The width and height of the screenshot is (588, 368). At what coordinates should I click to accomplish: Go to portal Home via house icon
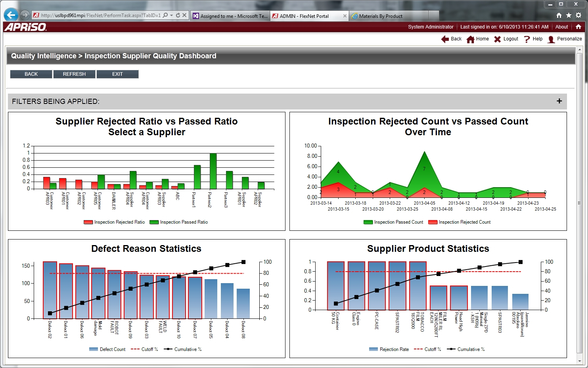[470, 39]
